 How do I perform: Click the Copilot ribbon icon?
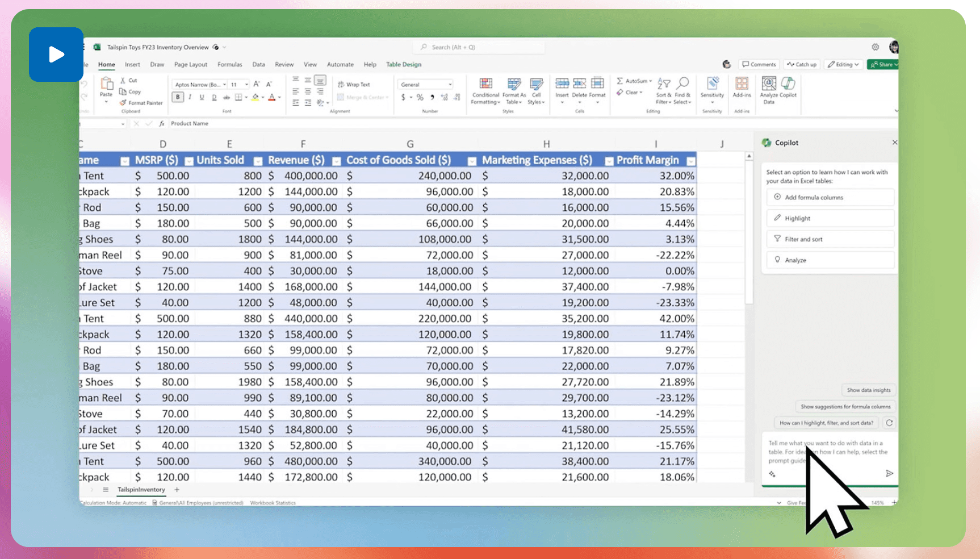(788, 84)
